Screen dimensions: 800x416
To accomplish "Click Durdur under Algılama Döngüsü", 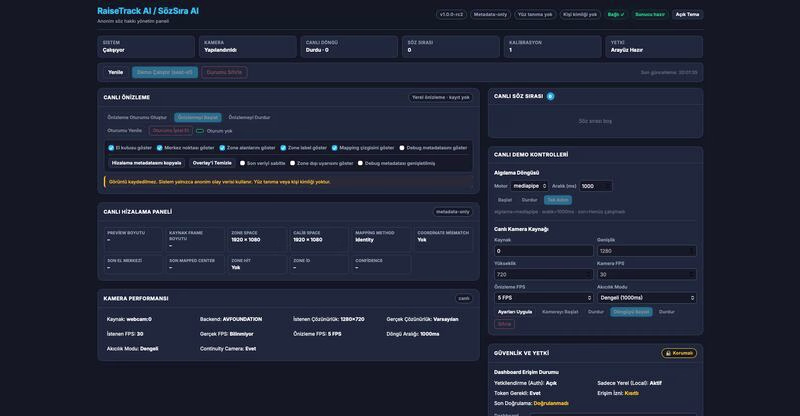I will point(530,200).
